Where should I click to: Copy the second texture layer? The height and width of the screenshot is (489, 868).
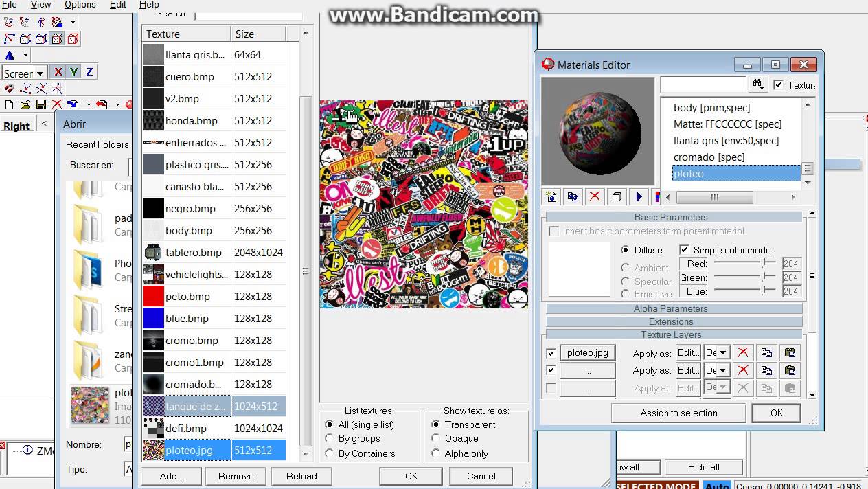point(766,370)
